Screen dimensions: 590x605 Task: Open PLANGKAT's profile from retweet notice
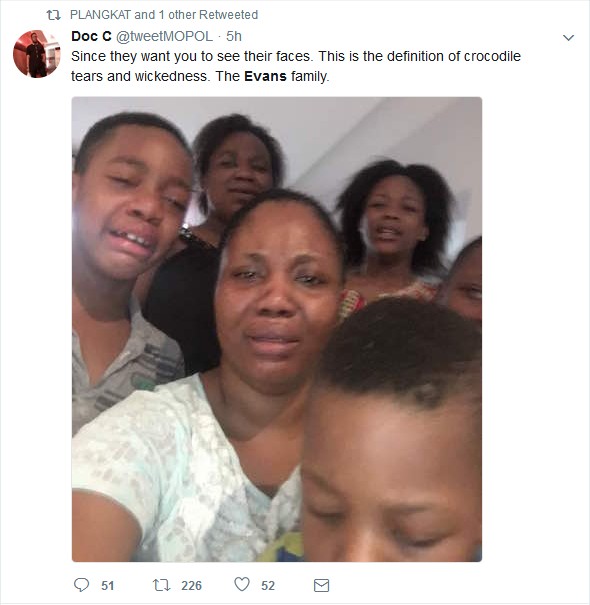[100, 15]
